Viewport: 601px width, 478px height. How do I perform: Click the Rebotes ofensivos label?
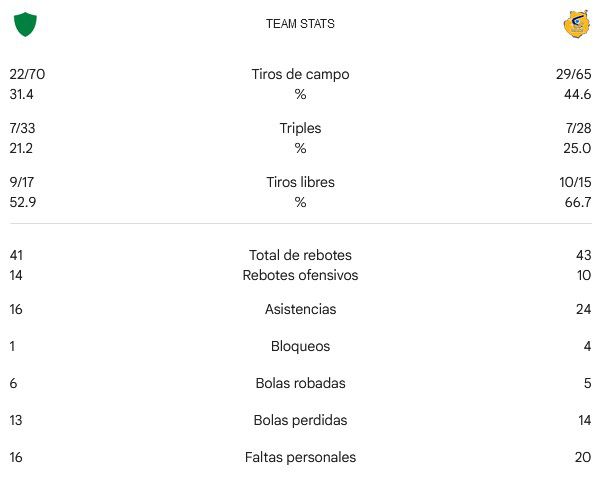tap(300, 275)
